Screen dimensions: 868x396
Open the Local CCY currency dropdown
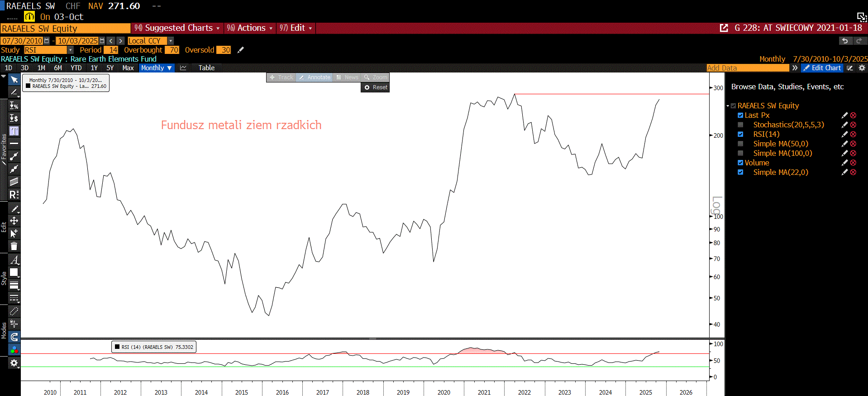[x=171, y=41]
